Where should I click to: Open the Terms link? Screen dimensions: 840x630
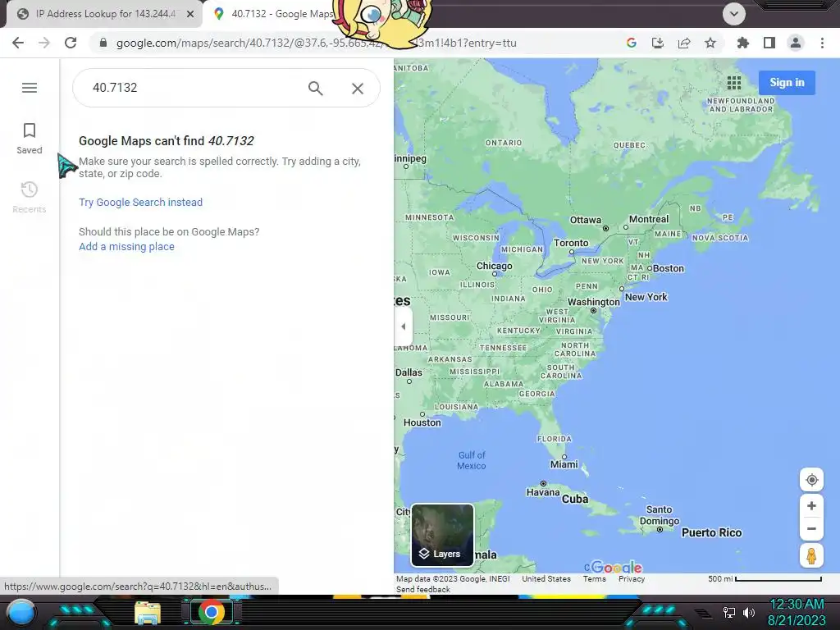click(595, 578)
